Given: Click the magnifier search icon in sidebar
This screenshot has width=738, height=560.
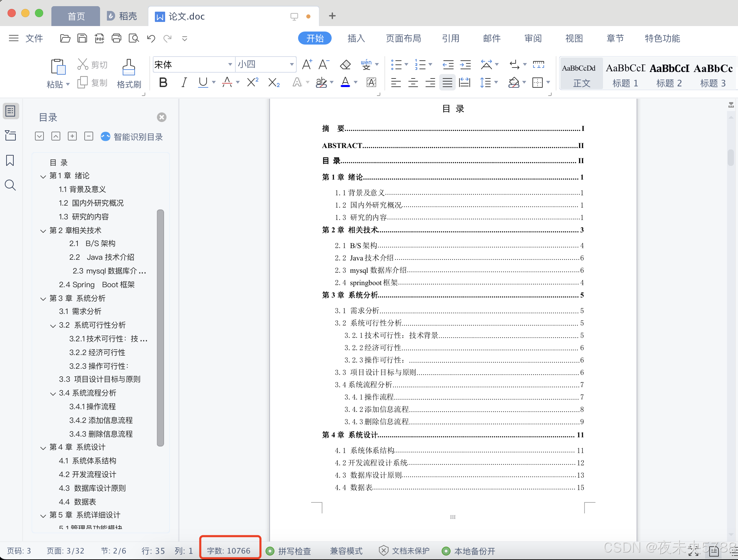Looking at the screenshot, I should (x=10, y=185).
